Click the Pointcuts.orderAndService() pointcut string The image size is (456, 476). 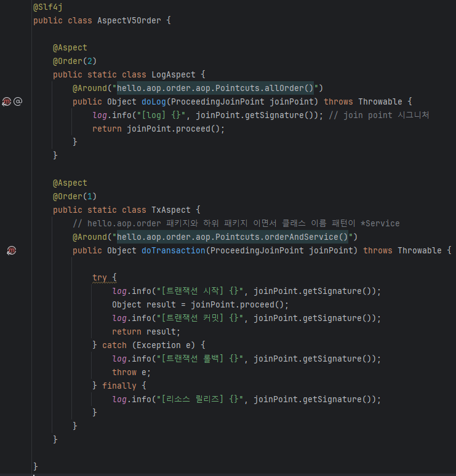[x=233, y=237]
